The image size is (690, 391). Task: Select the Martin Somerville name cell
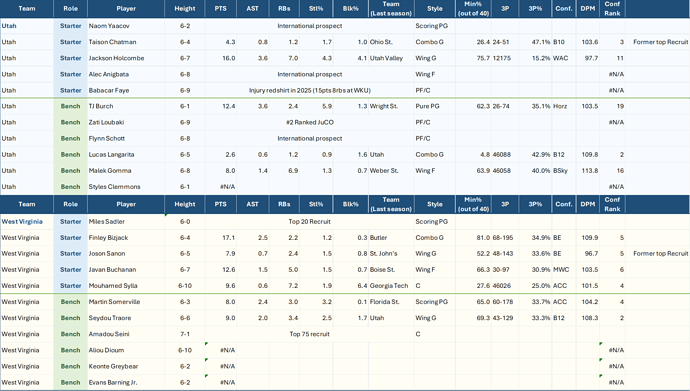pyautogui.click(x=126, y=302)
